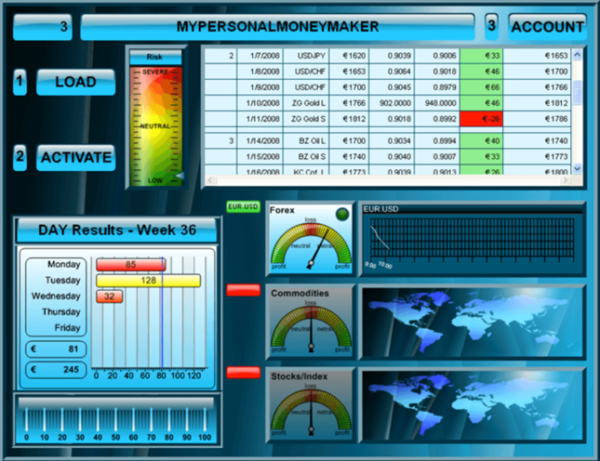Click the blue marker line in day chart

point(162,312)
